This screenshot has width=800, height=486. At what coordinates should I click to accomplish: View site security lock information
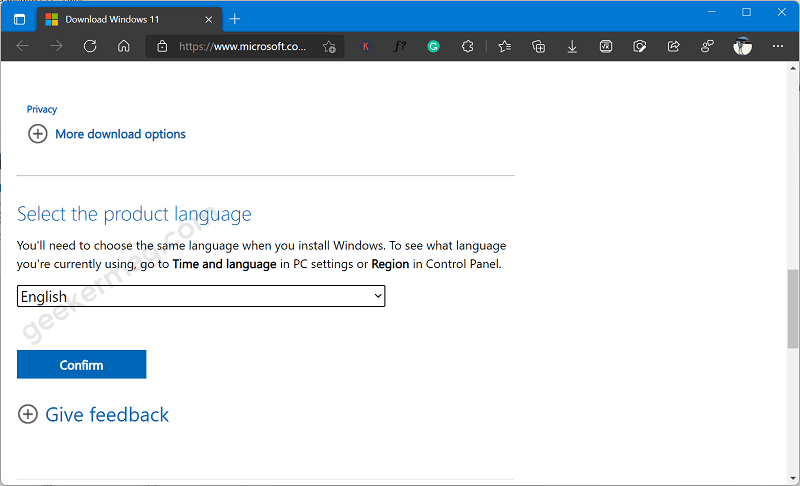162,46
